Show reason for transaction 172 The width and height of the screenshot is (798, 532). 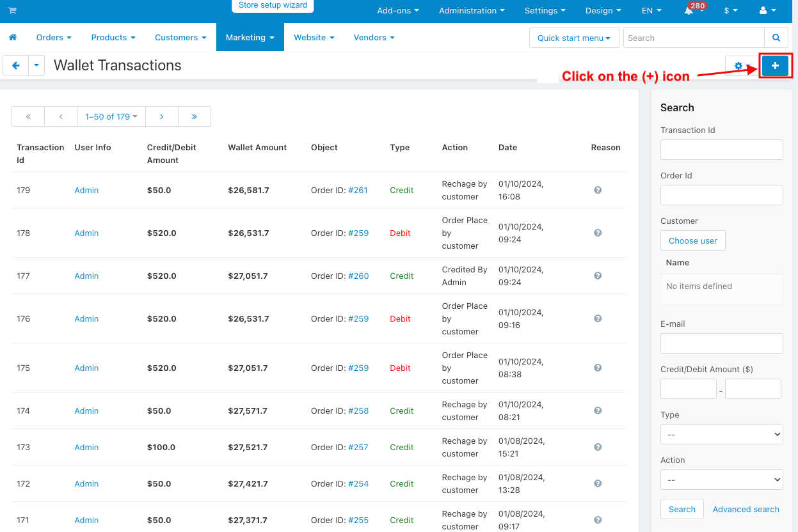(598, 483)
